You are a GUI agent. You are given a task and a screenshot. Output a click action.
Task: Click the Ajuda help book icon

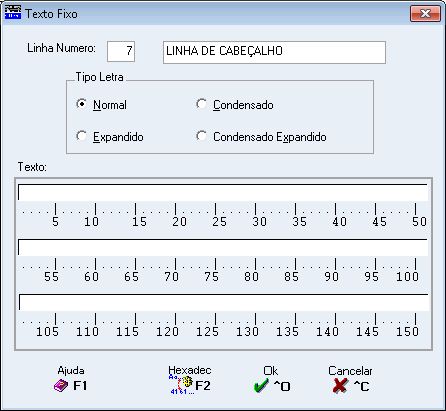[61, 386]
